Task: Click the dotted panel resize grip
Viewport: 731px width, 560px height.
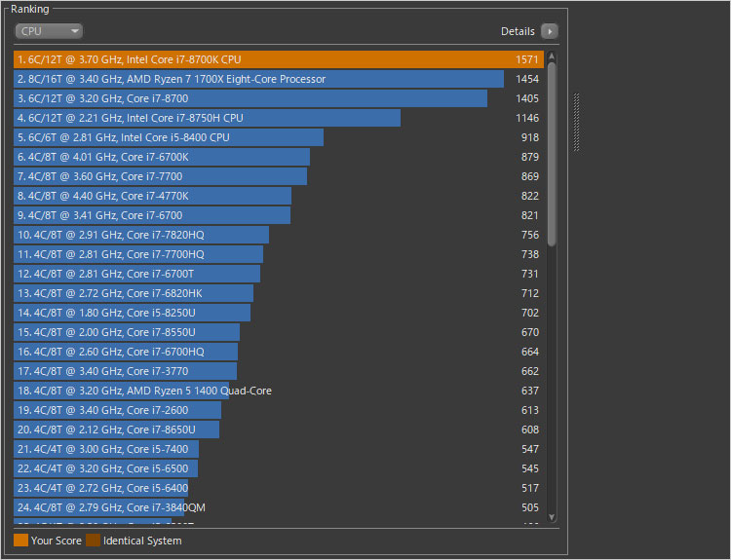Action: pos(576,123)
